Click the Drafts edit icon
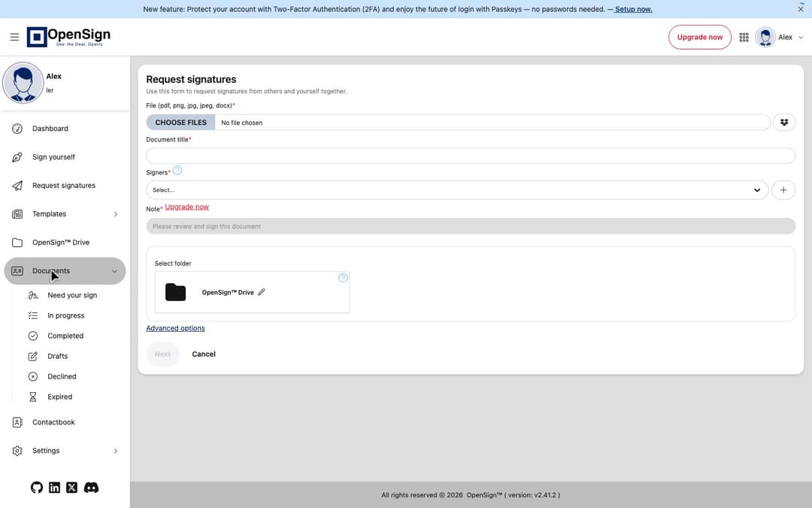This screenshot has width=812, height=508. coord(32,356)
